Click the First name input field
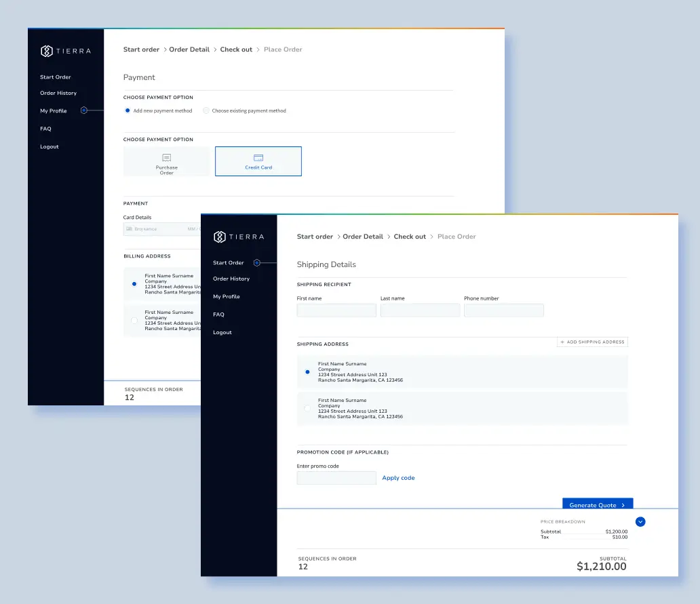The image size is (700, 604). [x=336, y=310]
